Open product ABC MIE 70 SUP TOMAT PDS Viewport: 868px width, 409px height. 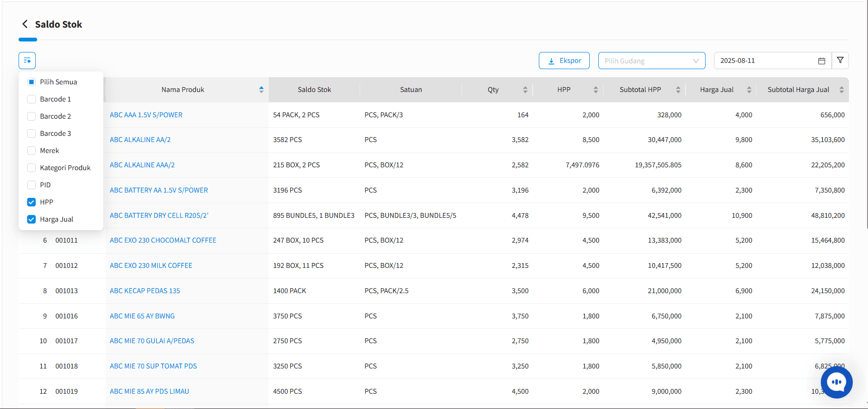coord(153,366)
